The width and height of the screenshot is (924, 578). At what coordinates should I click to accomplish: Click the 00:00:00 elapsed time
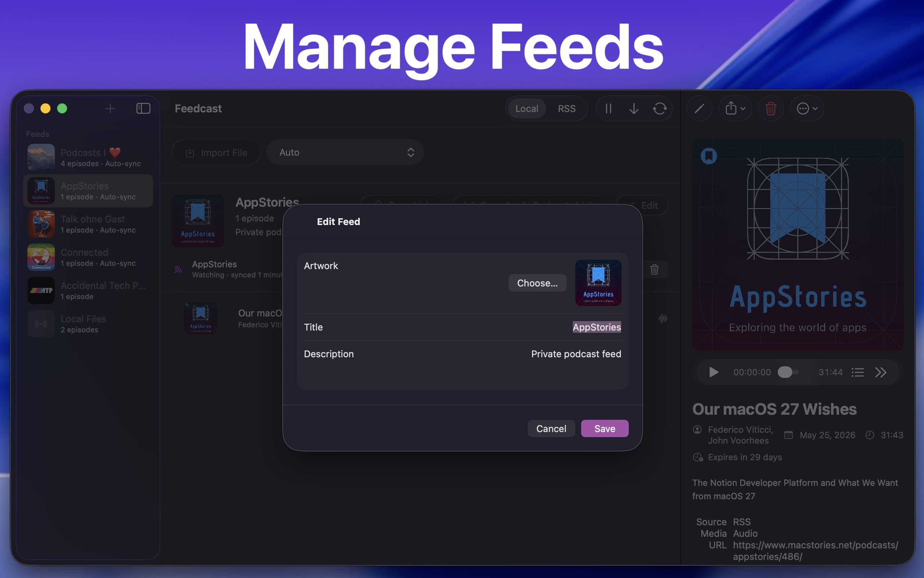(x=752, y=372)
